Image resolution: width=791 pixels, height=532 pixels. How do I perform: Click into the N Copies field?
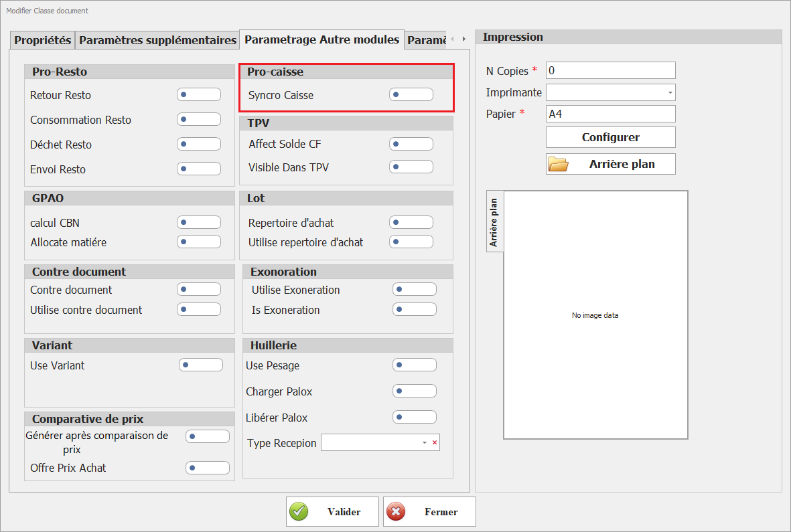(610, 70)
